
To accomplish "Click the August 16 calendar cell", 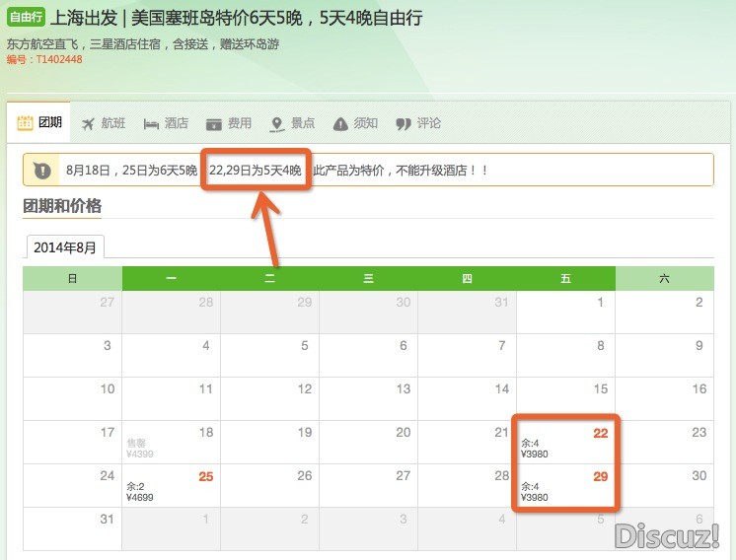I will (665, 398).
